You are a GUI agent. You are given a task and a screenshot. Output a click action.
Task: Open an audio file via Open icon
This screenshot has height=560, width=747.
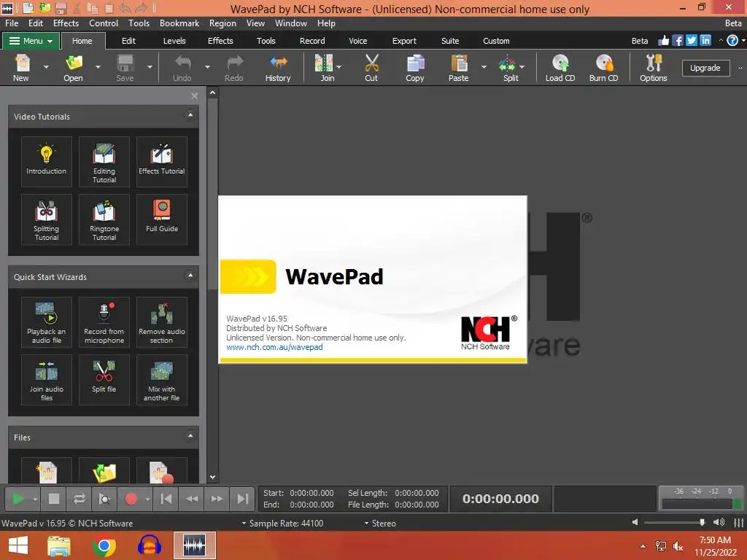[74, 68]
